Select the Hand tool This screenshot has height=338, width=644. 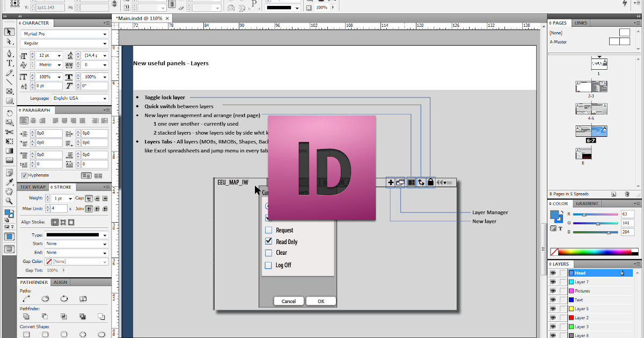9,192
